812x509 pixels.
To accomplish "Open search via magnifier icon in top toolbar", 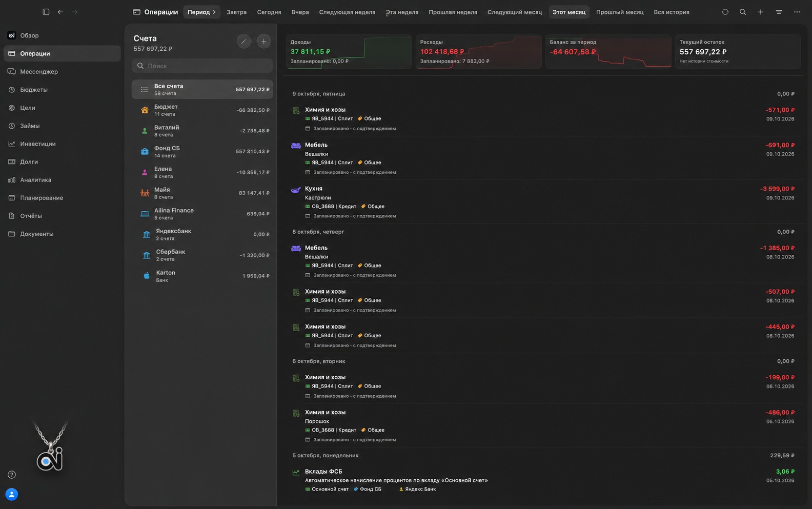I will [x=743, y=12].
